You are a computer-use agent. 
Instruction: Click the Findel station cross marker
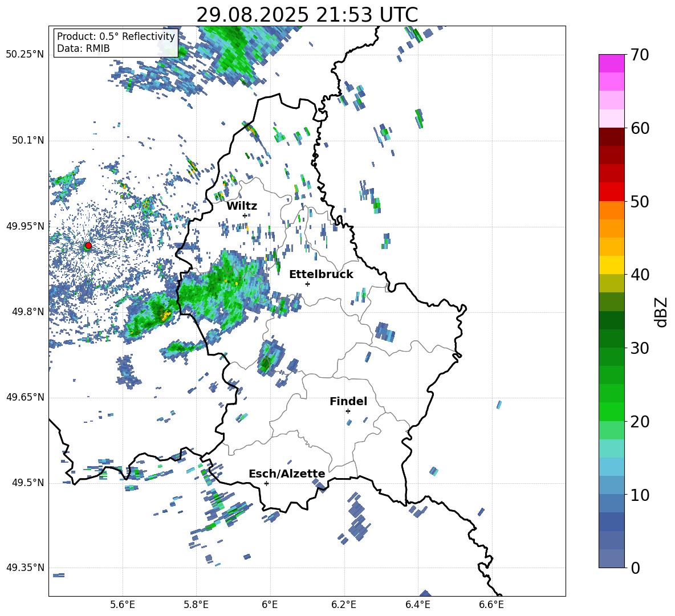[x=348, y=411]
